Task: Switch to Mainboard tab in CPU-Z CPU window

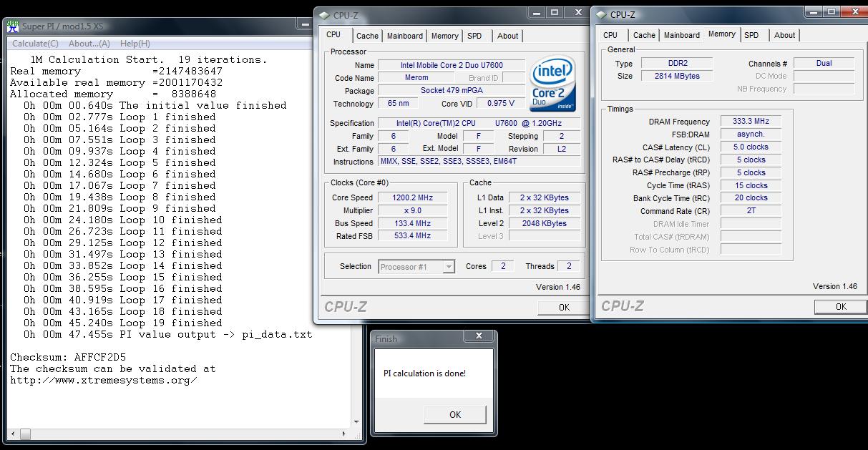Action: pyautogui.click(x=405, y=36)
